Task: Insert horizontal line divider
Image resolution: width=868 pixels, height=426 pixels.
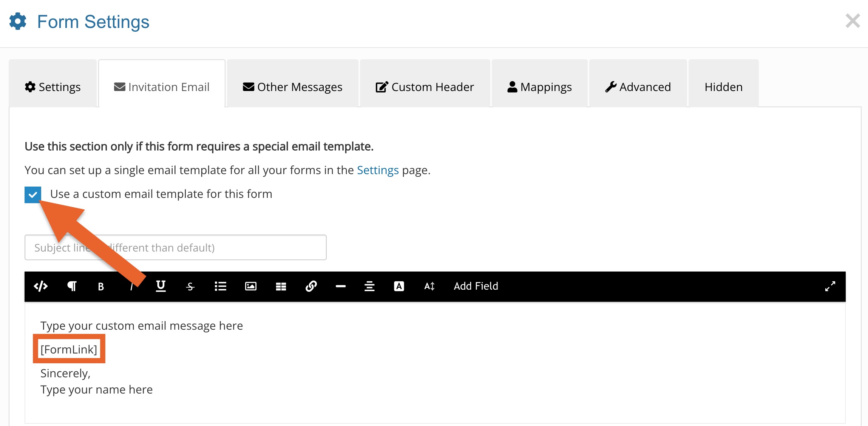Action: [340, 287]
